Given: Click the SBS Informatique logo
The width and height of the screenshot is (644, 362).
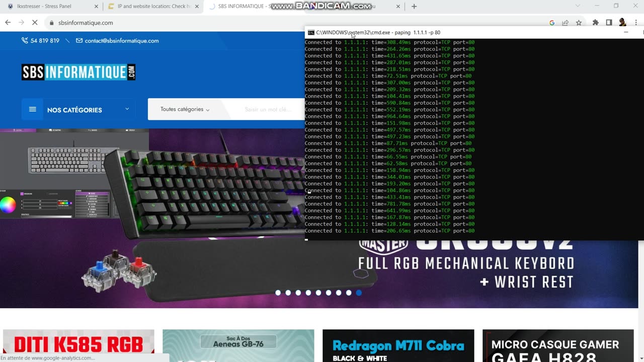Looking at the screenshot, I should pyautogui.click(x=78, y=72).
